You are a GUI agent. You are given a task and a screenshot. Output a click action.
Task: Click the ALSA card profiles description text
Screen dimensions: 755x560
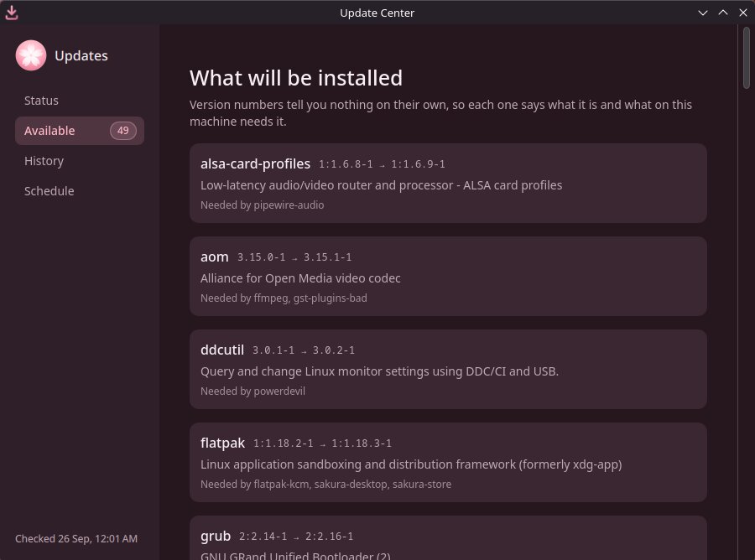(x=382, y=185)
